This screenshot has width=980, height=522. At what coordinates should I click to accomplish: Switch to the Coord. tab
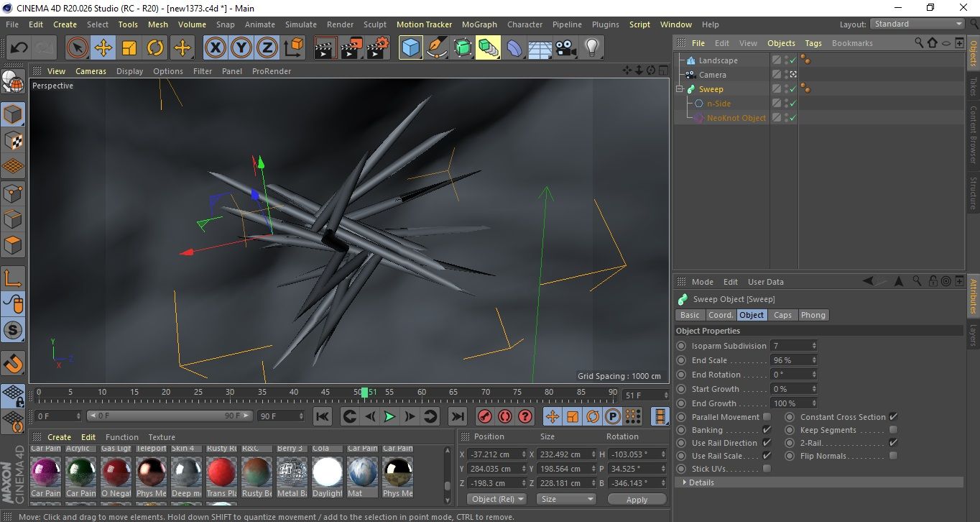(721, 315)
